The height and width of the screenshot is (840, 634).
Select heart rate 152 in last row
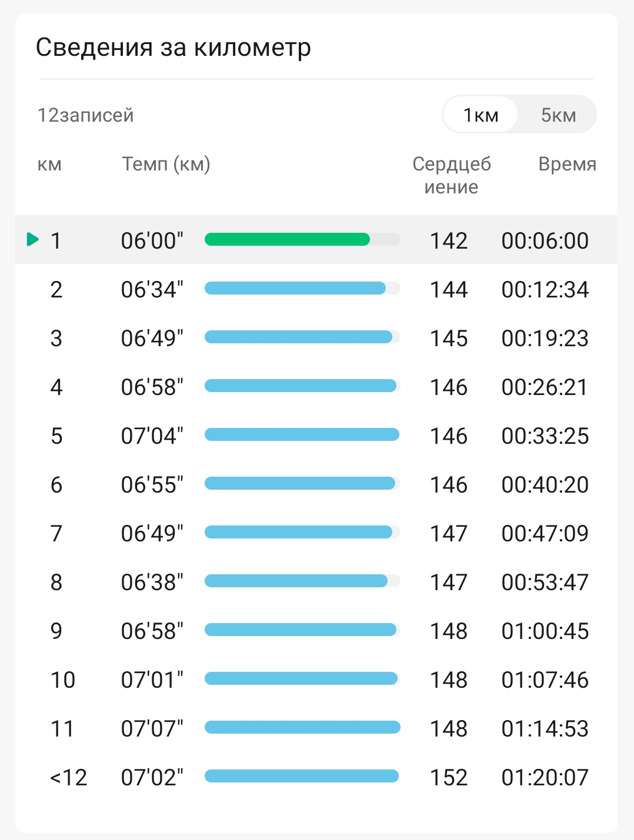(x=449, y=777)
